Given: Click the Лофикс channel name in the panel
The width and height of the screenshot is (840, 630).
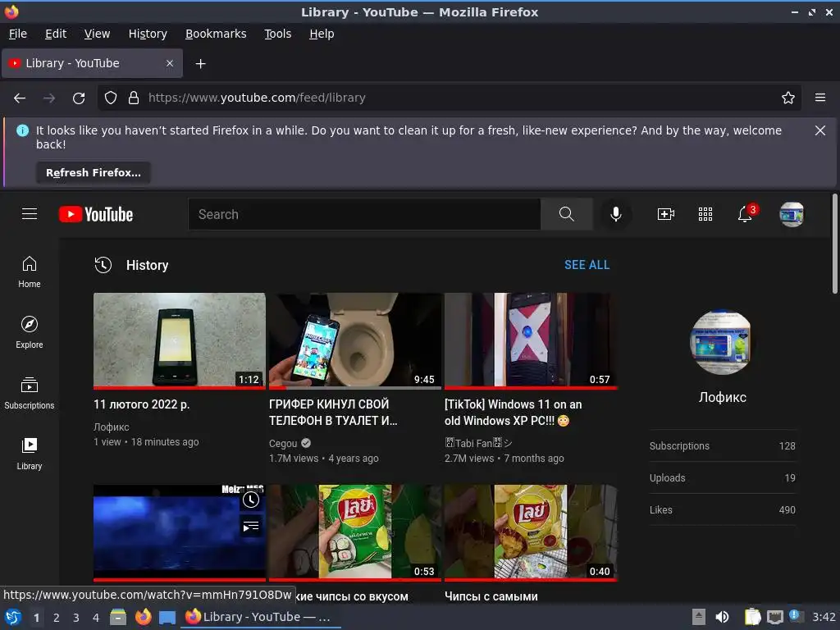Looking at the screenshot, I should [722, 398].
